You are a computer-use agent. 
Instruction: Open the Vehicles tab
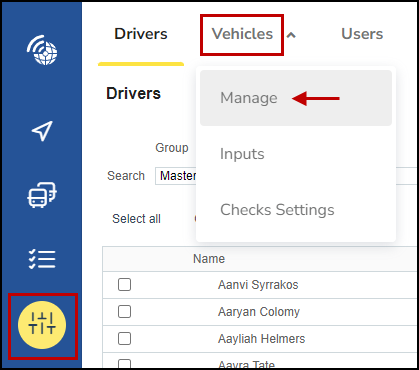point(242,34)
